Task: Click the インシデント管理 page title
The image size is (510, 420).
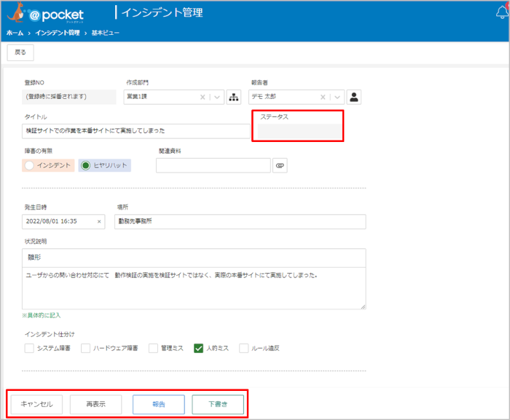Action: click(x=162, y=12)
